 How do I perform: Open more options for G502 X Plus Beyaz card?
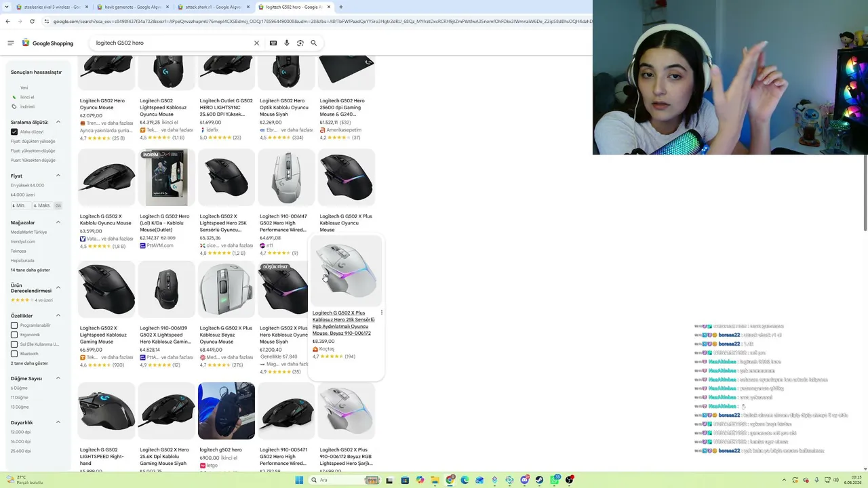point(382,312)
